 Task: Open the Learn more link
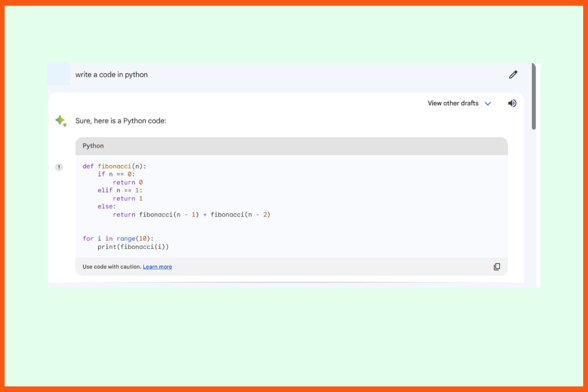pyautogui.click(x=157, y=267)
